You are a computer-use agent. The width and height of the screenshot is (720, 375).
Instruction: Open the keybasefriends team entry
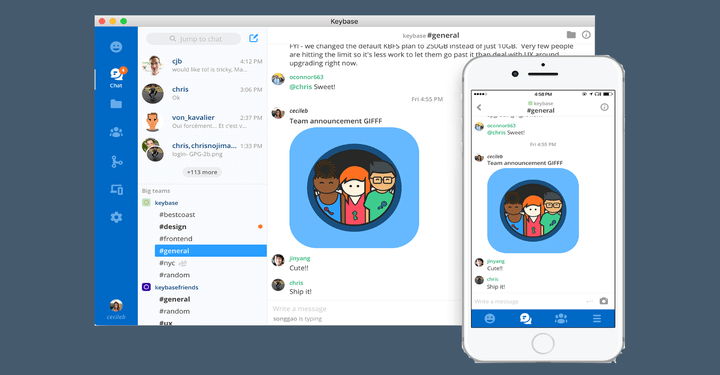click(176, 287)
